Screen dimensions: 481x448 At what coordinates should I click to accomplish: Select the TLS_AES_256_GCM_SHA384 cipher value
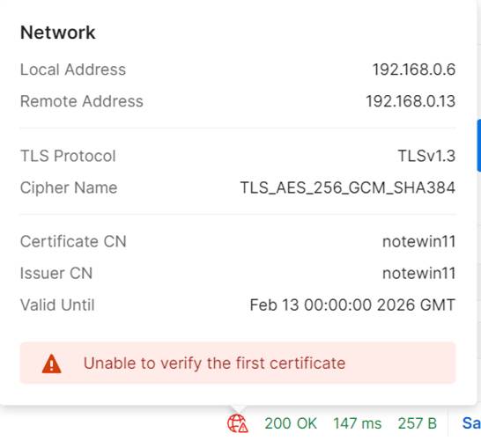348,187
